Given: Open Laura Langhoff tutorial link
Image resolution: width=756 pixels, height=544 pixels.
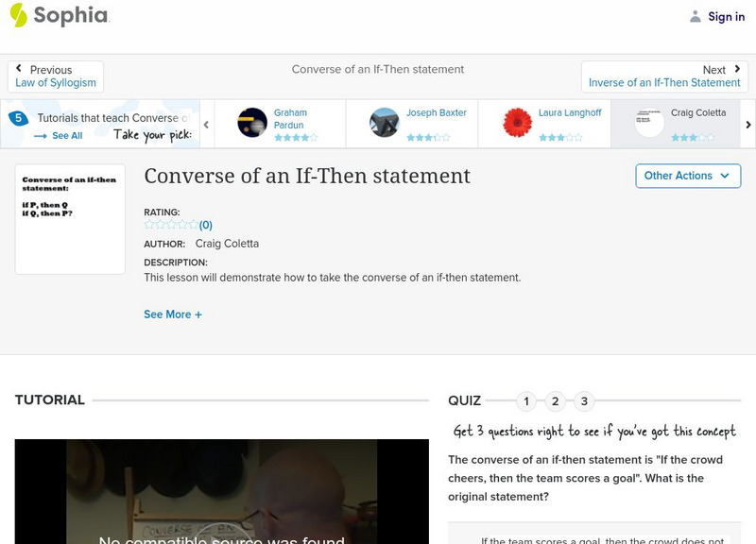Looking at the screenshot, I should coord(570,112).
